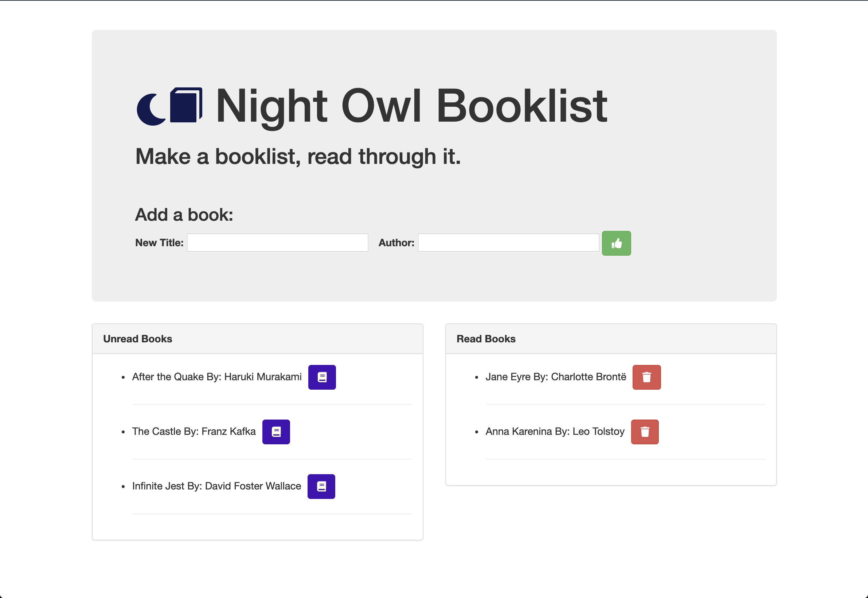Click the Unread Books panel header

[138, 339]
